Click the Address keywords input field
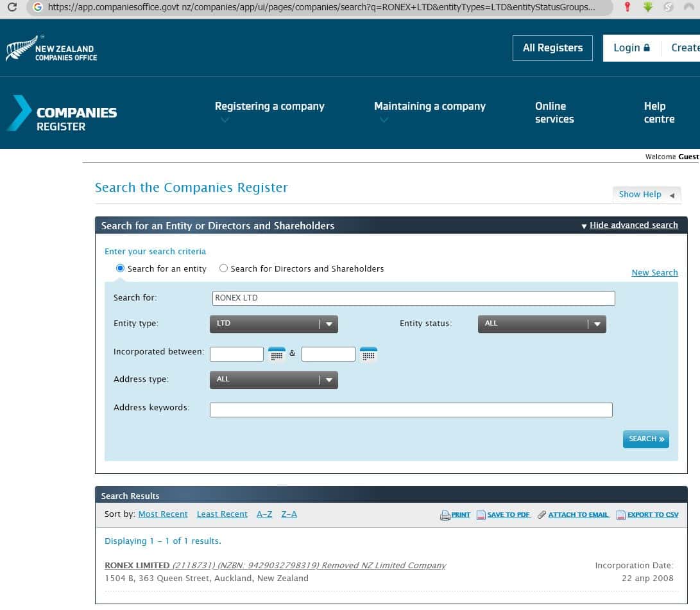 point(411,410)
